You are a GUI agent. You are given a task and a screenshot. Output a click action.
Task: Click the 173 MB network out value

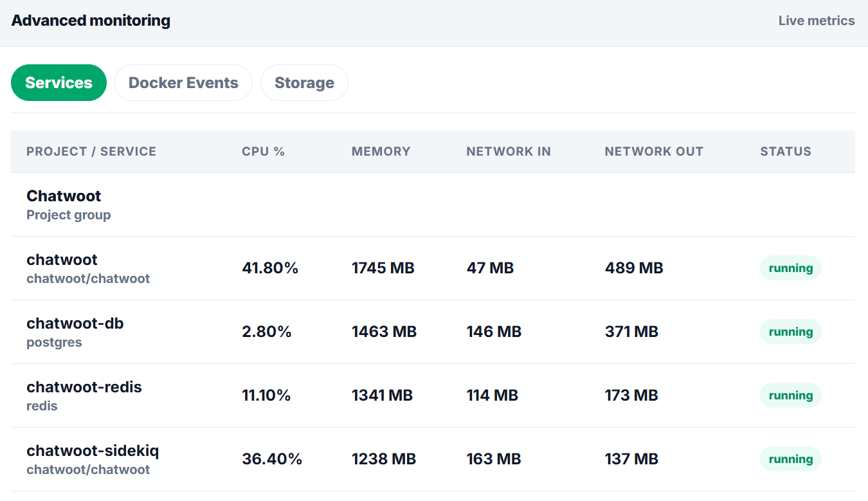[x=631, y=396]
